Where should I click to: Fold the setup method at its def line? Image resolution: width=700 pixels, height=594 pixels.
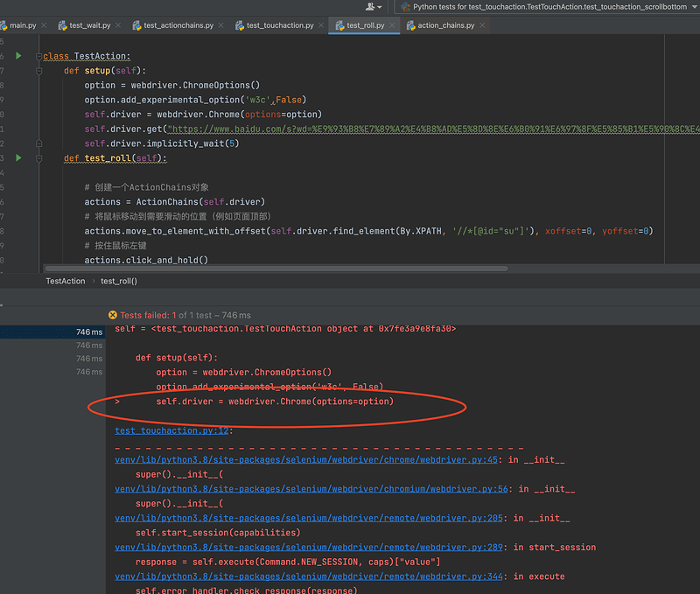(38, 71)
